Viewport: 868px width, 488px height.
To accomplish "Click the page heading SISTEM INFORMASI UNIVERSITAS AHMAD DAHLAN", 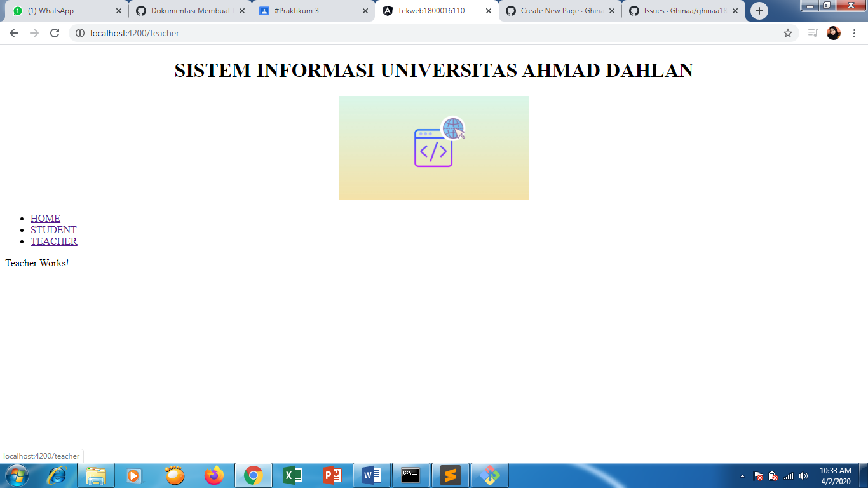I will (x=434, y=71).
